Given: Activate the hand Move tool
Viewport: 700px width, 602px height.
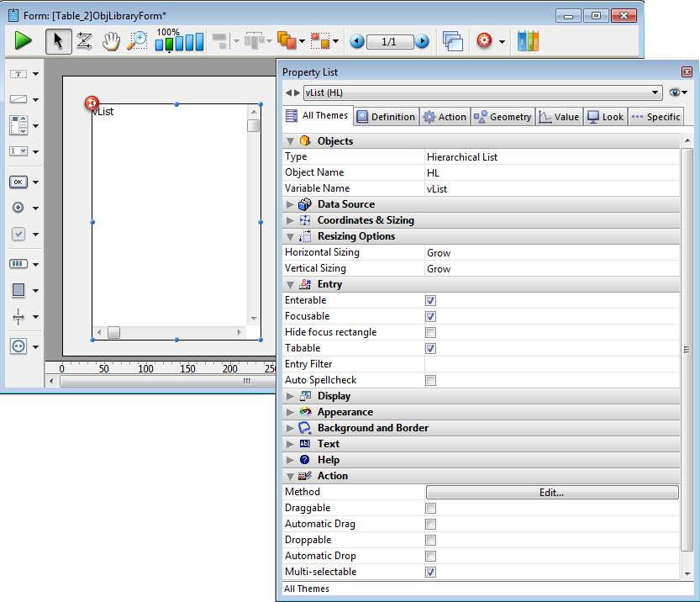Looking at the screenshot, I should coord(111,40).
